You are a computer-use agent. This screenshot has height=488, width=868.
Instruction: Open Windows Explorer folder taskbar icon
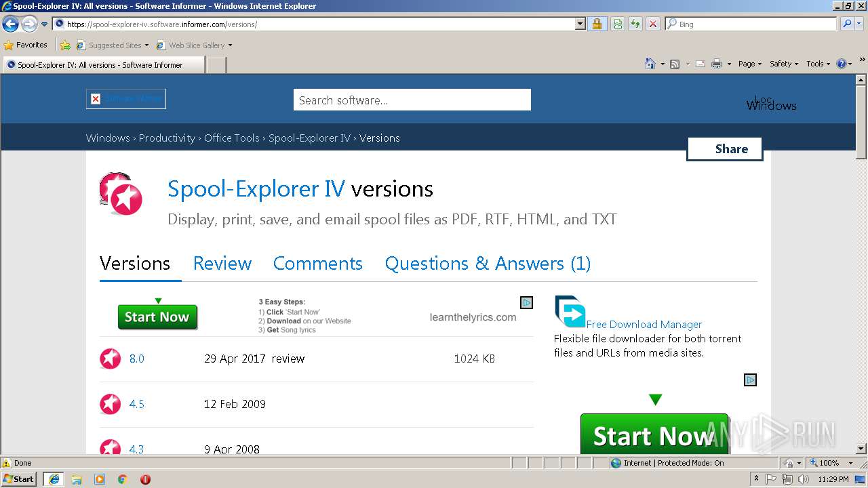(x=77, y=479)
